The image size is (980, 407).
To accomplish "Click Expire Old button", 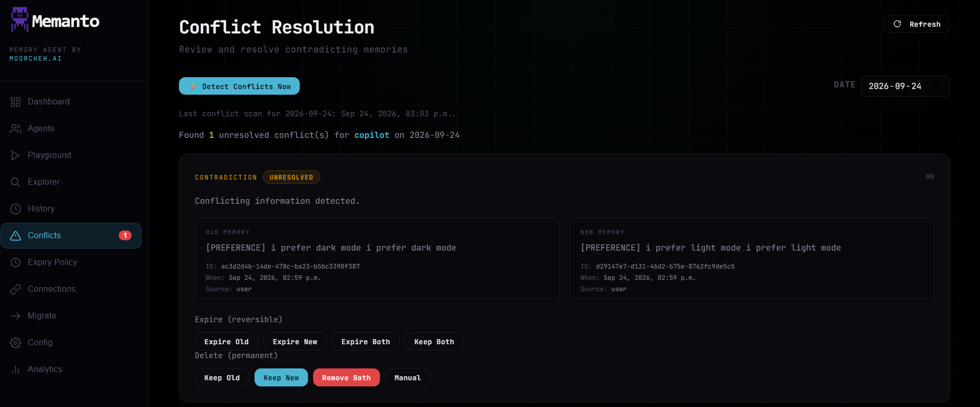I will click(226, 342).
